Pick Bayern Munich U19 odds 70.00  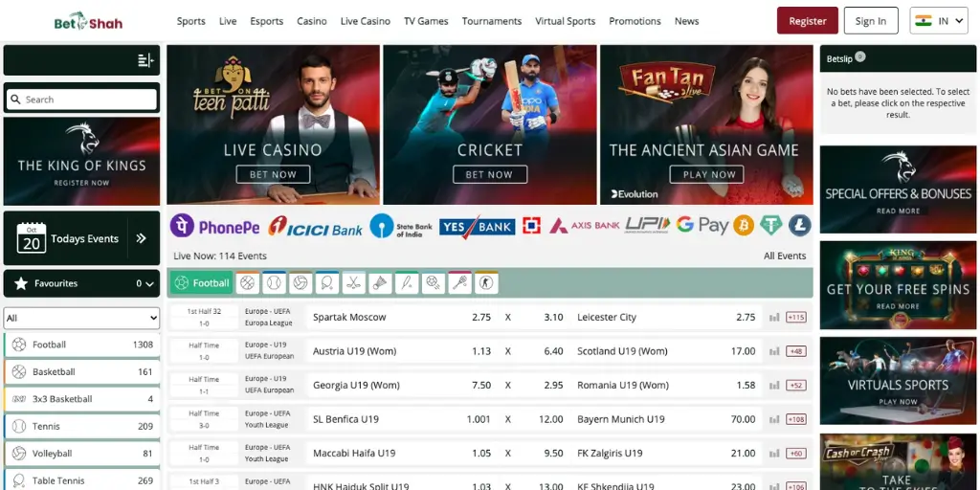[743, 419]
